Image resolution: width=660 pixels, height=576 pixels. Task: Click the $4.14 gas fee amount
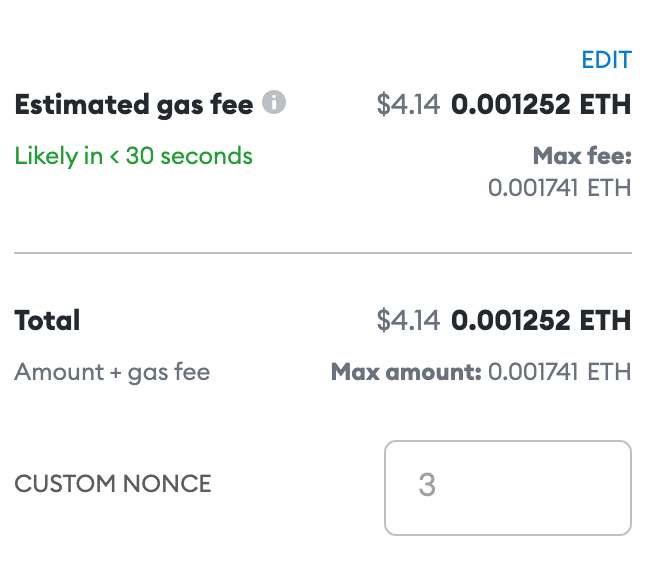(408, 104)
